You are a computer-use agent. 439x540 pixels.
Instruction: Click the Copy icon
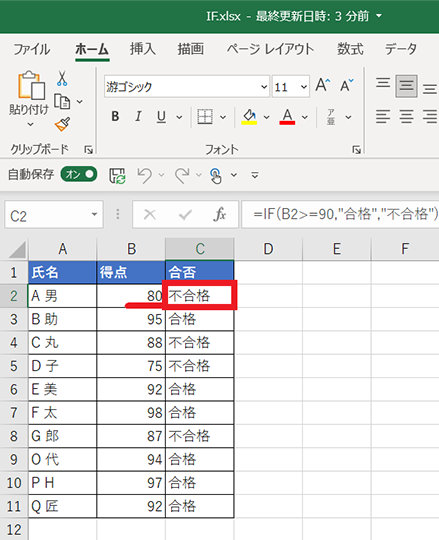(x=62, y=101)
